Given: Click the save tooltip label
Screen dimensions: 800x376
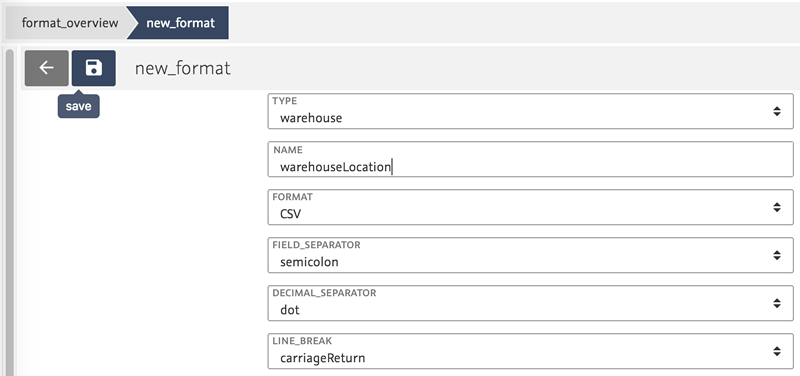Looking at the screenshot, I should (x=79, y=106).
